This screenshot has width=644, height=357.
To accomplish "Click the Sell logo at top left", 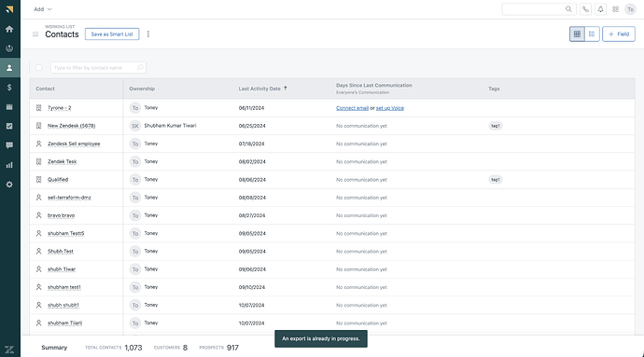I will tap(9, 9).
